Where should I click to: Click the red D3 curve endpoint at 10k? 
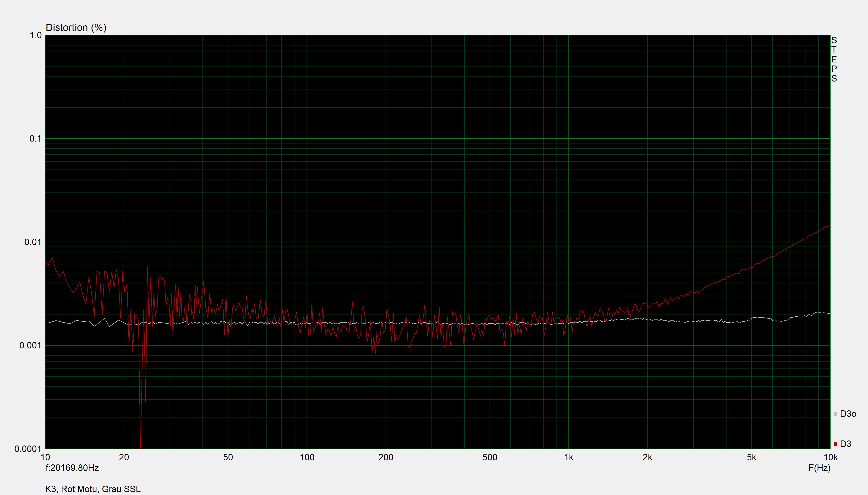(x=830, y=225)
